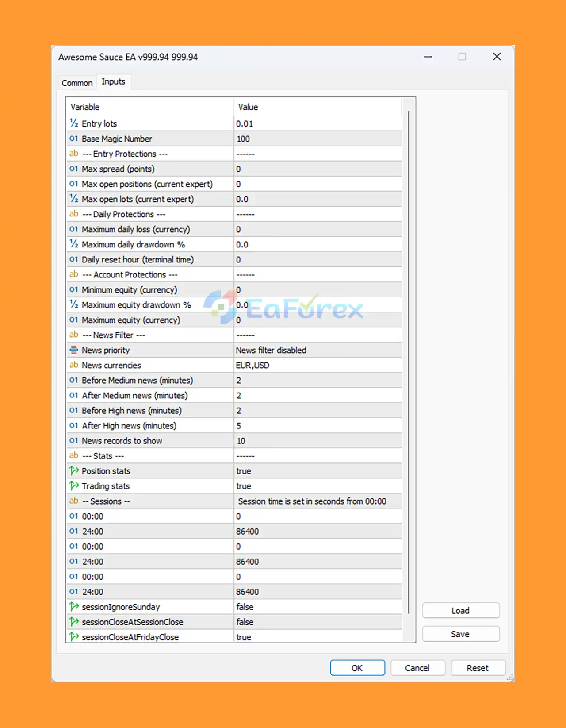This screenshot has width=566, height=728.
Task: Click the enum icon beside News priority
Action: 74,350
